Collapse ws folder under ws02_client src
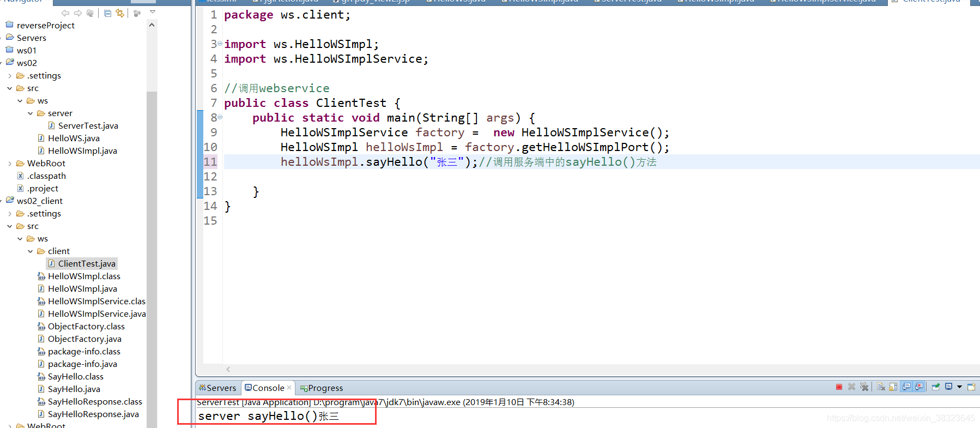 20,239
